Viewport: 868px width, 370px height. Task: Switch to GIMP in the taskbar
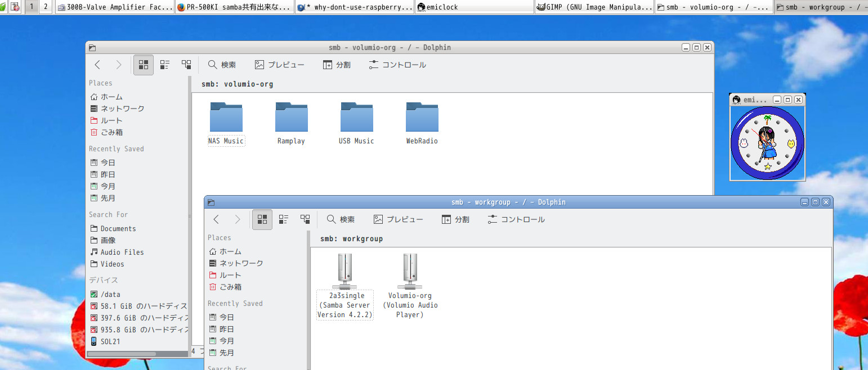click(594, 7)
